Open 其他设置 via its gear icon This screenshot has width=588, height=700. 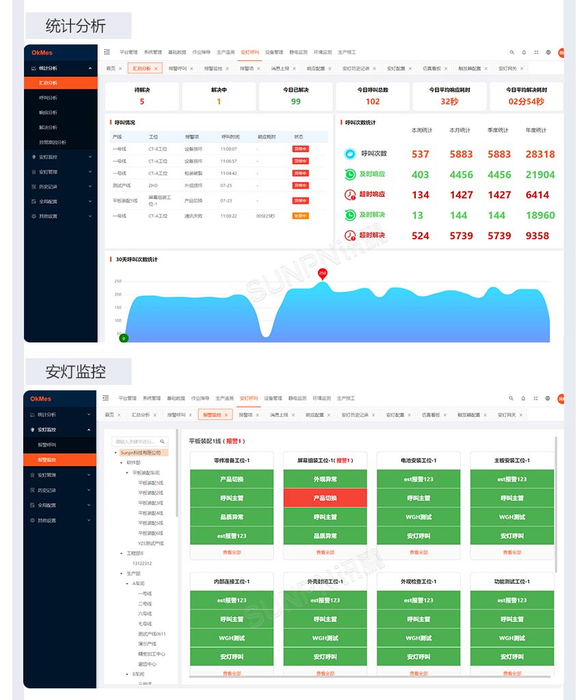click(x=33, y=216)
